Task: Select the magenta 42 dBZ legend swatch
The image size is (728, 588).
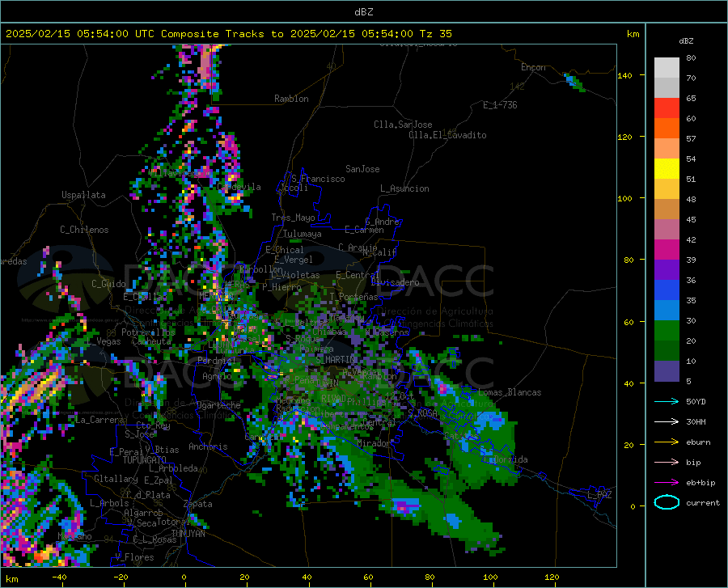Action: (x=667, y=250)
